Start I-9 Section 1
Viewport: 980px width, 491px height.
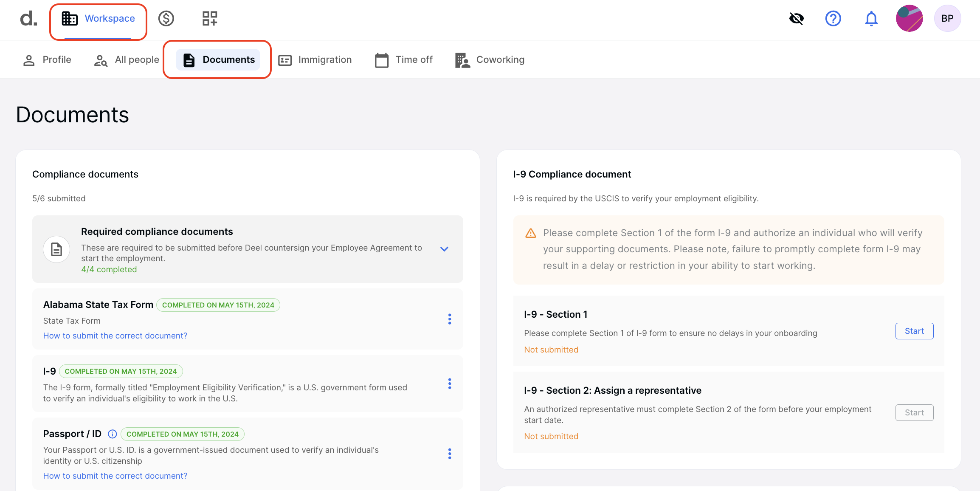pos(914,331)
